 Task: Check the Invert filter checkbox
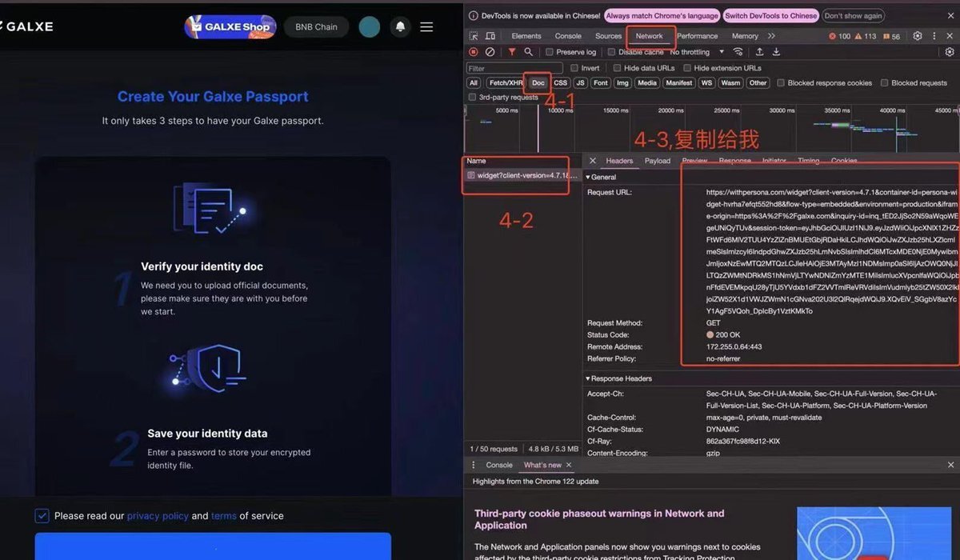(574, 68)
